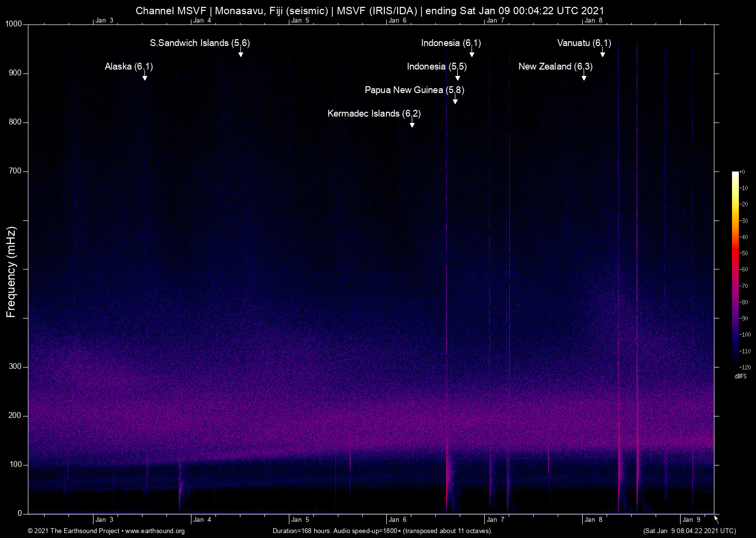Viewport: 756px width, 538px height.
Task: Click the -50 value on the color scale
Action: pyautogui.click(x=744, y=253)
